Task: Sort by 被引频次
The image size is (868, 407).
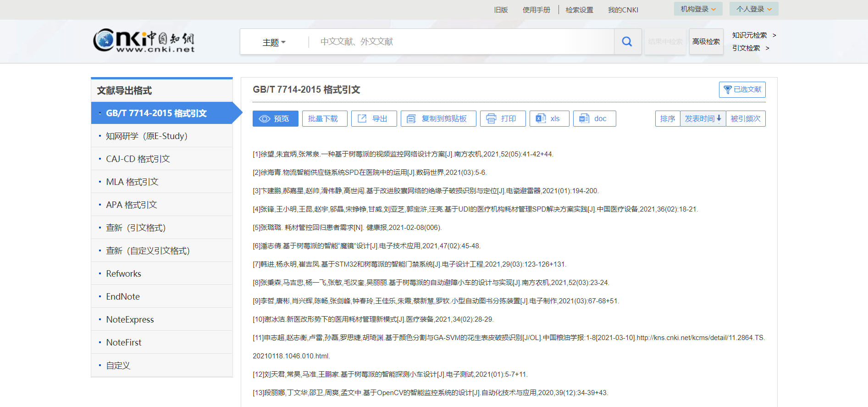Action: point(746,118)
